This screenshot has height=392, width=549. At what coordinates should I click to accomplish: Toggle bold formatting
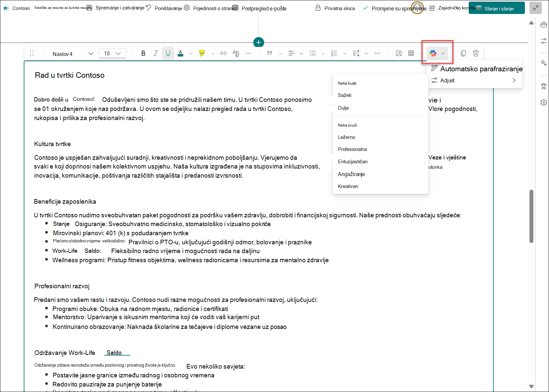click(x=143, y=53)
